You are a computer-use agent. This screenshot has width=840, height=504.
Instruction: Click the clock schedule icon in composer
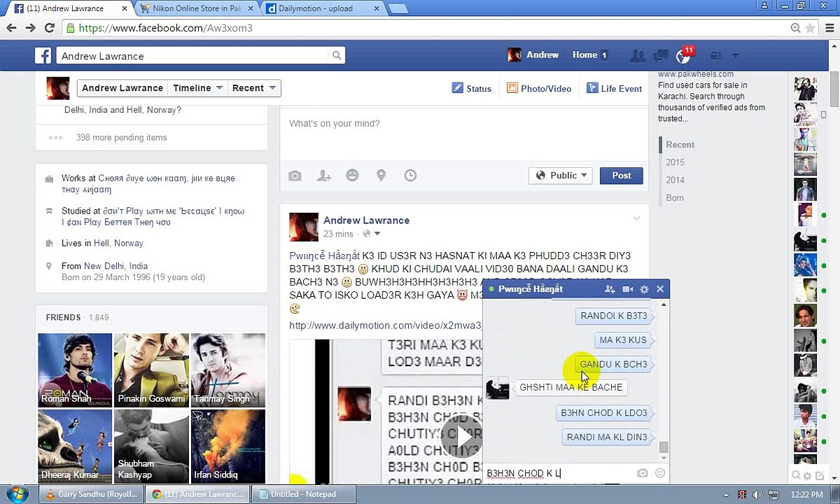(410, 176)
